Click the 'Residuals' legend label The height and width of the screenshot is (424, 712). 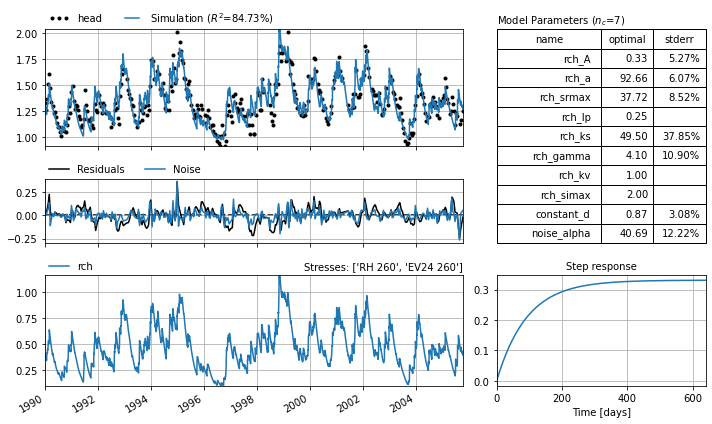click(x=100, y=169)
